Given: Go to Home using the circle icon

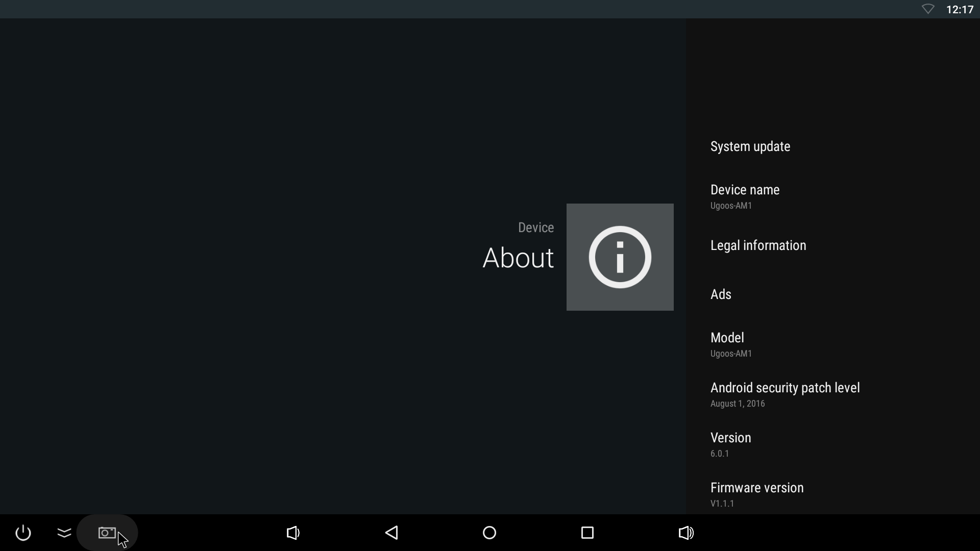Looking at the screenshot, I should pyautogui.click(x=489, y=533).
